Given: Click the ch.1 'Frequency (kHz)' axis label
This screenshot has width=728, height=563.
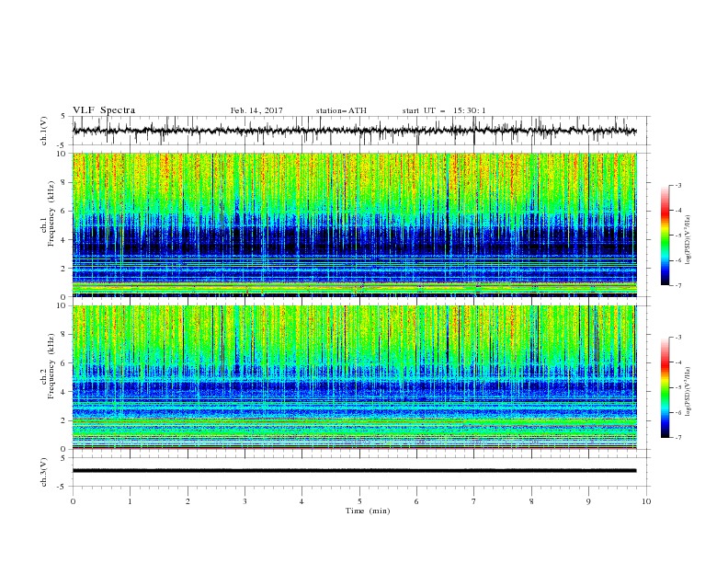Looking at the screenshot, I should click(51, 213).
